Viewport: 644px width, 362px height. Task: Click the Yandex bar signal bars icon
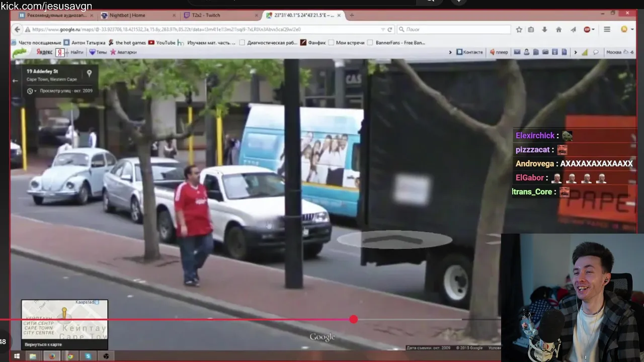tap(585, 52)
